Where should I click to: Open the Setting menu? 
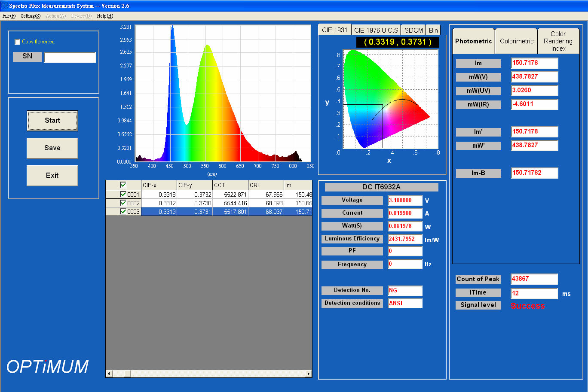[31, 16]
